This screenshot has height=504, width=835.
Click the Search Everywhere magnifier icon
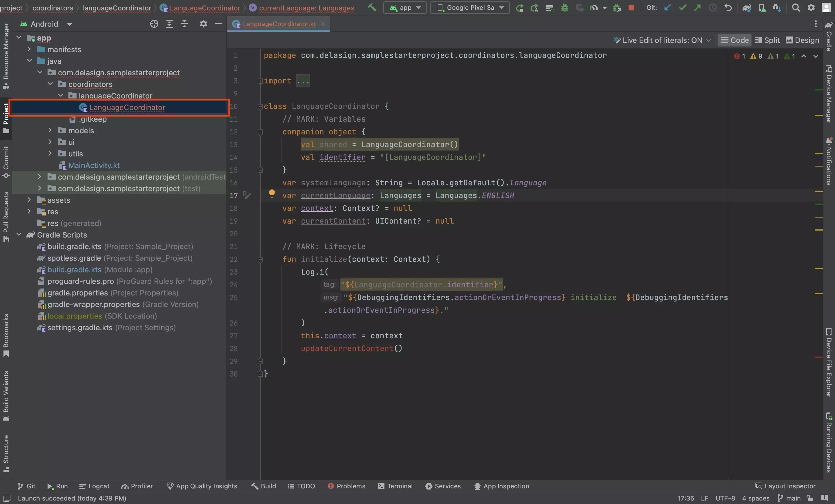pos(796,8)
